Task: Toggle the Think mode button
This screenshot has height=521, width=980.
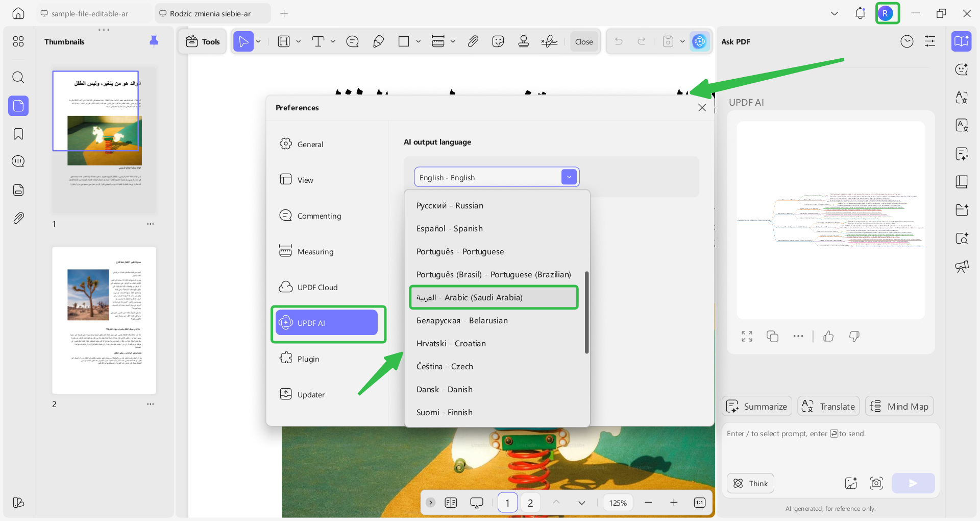Action: 750,483
